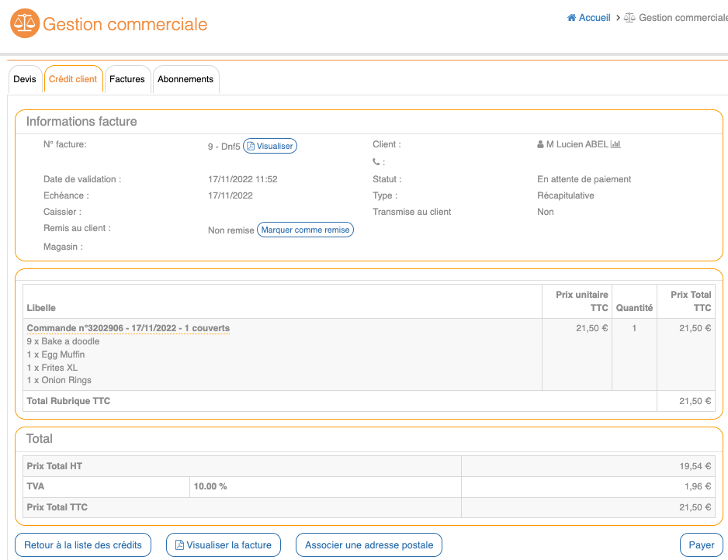This screenshot has width=728, height=560.
Task: Click the Informations facture panel header
Action: point(81,122)
